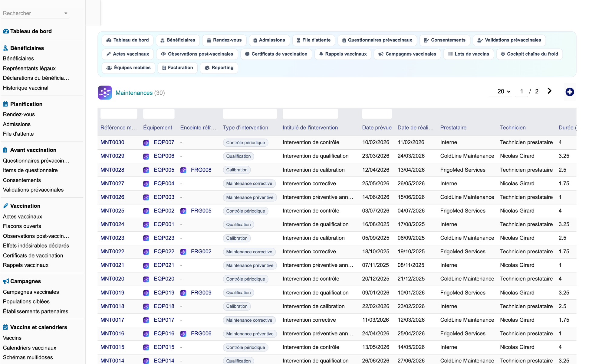Open the Lots de vaccins tab
The width and height of the screenshot is (589, 364).
(x=469, y=54)
